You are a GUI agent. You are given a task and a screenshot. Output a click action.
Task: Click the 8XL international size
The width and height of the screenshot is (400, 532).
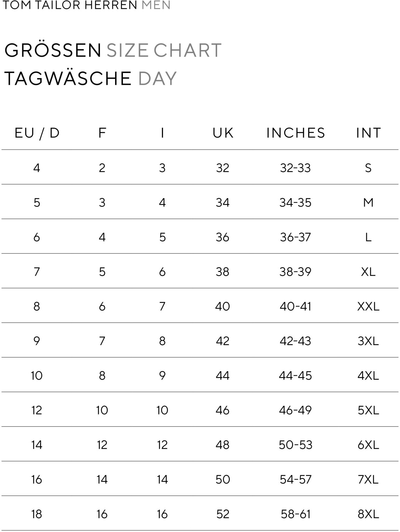[x=368, y=514]
